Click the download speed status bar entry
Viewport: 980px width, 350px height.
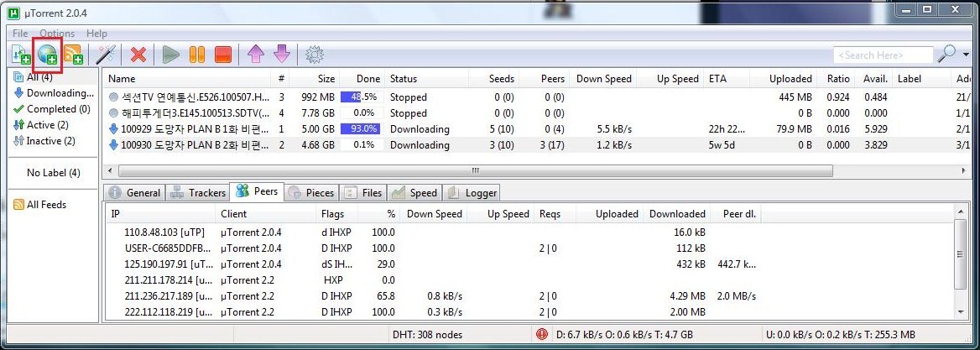pos(625,335)
